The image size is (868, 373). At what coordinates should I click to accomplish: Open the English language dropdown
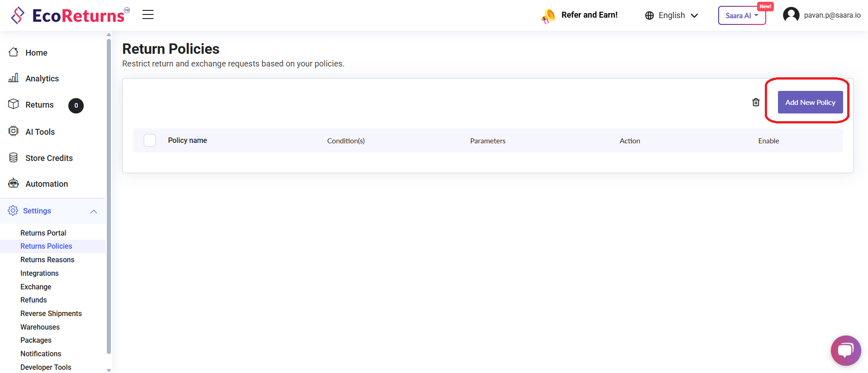click(672, 15)
